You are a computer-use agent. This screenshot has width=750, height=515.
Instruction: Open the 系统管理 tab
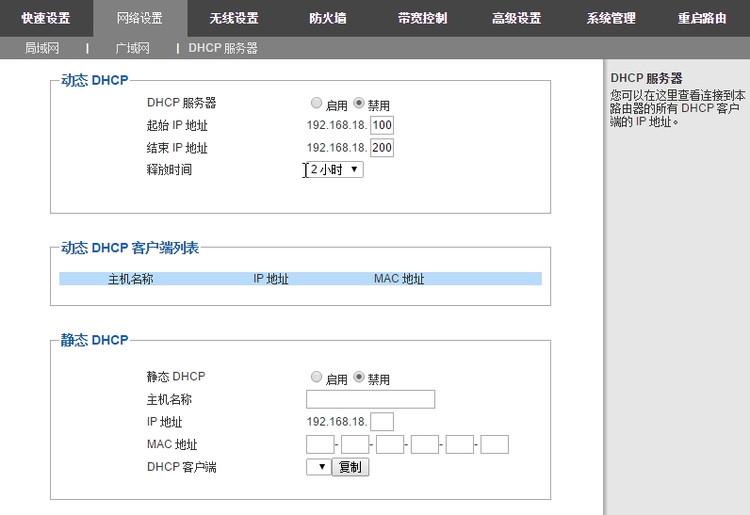[611, 18]
